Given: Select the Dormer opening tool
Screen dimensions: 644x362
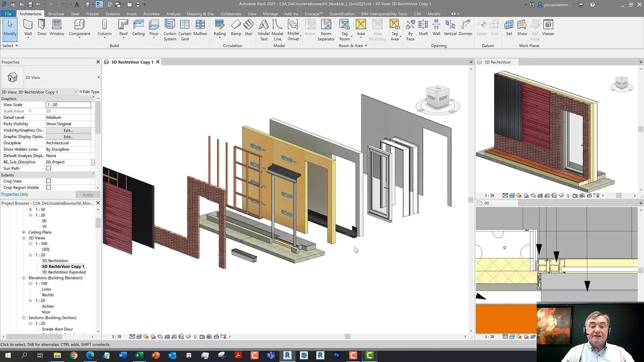Looking at the screenshot, I should pyautogui.click(x=465, y=27).
